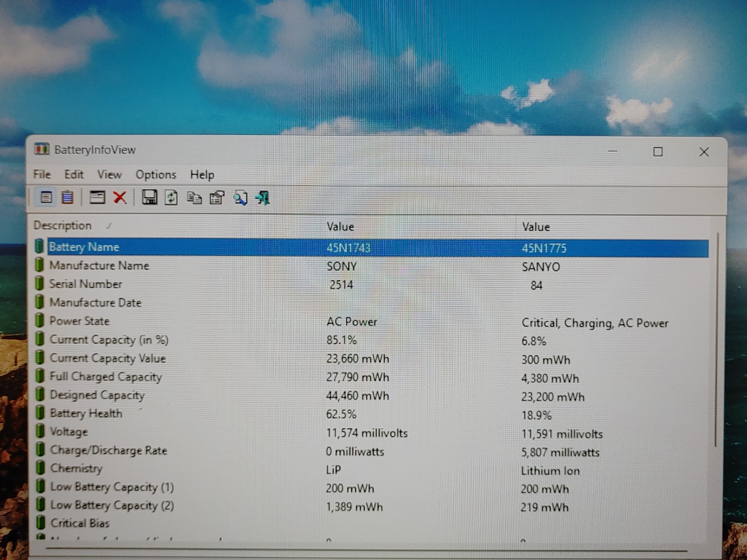
Task: Select the Chemistry row
Action: tap(156, 468)
